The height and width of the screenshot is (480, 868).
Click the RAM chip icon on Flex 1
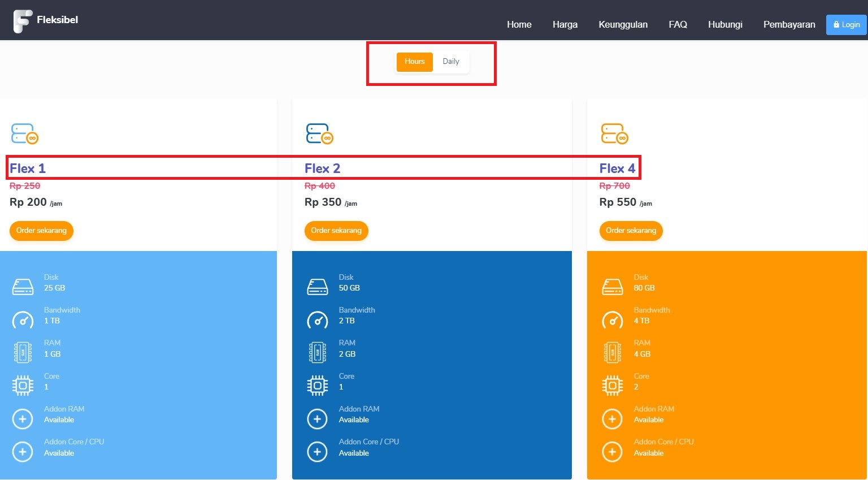(23, 351)
